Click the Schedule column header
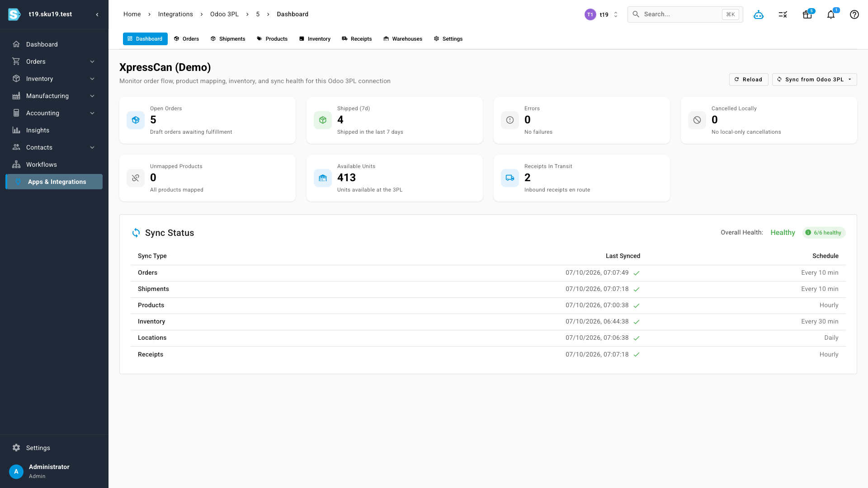Image resolution: width=868 pixels, height=488 pixels. point(826,256)
